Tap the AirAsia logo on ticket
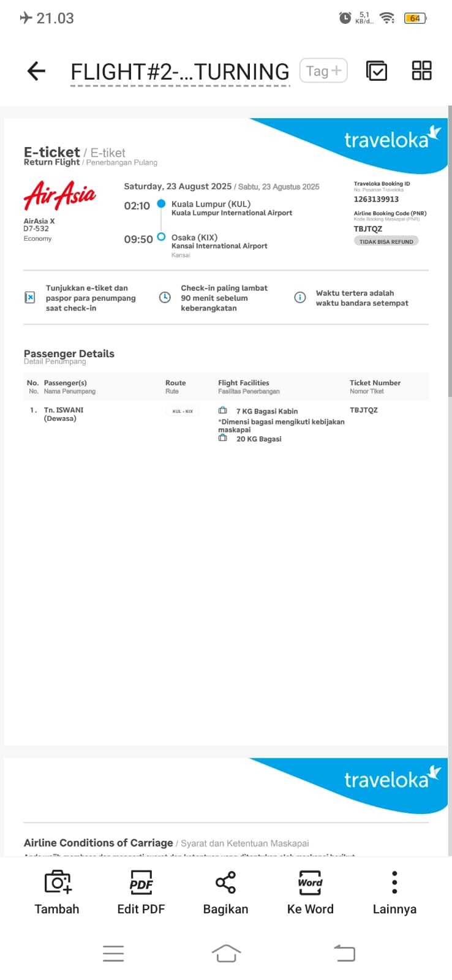 [59, 195]
